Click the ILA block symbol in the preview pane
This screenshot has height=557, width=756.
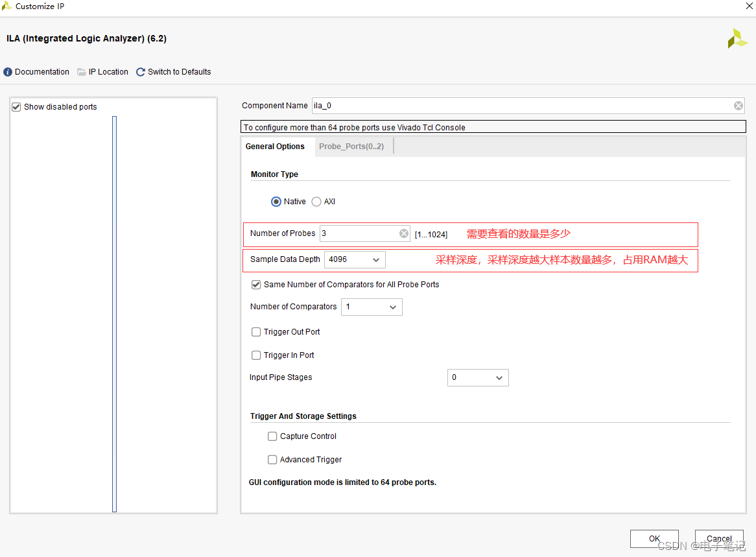tap(114, 314)
